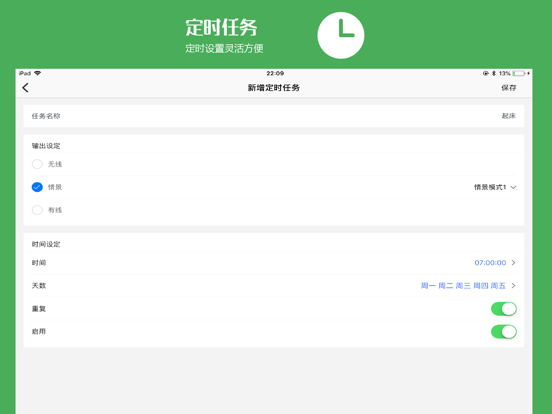Select the 情景 radio option
Image resolution: width=552 pixels, height=414 pixels.
[x=37, y=187]
